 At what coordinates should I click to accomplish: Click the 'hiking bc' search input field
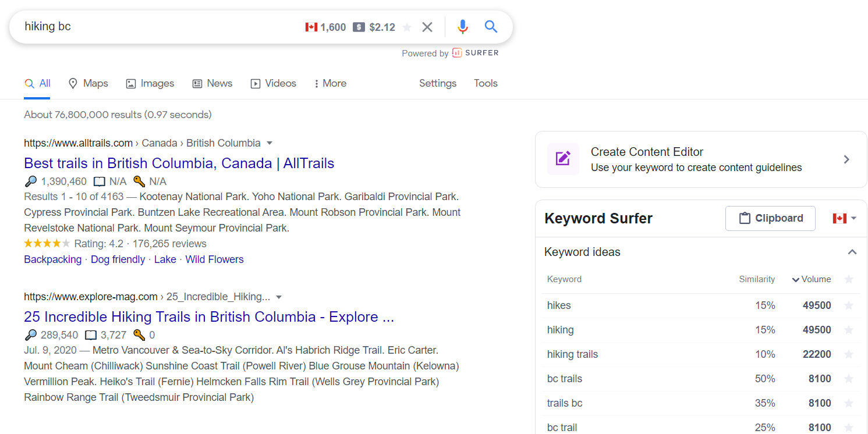tap(157, 27)
